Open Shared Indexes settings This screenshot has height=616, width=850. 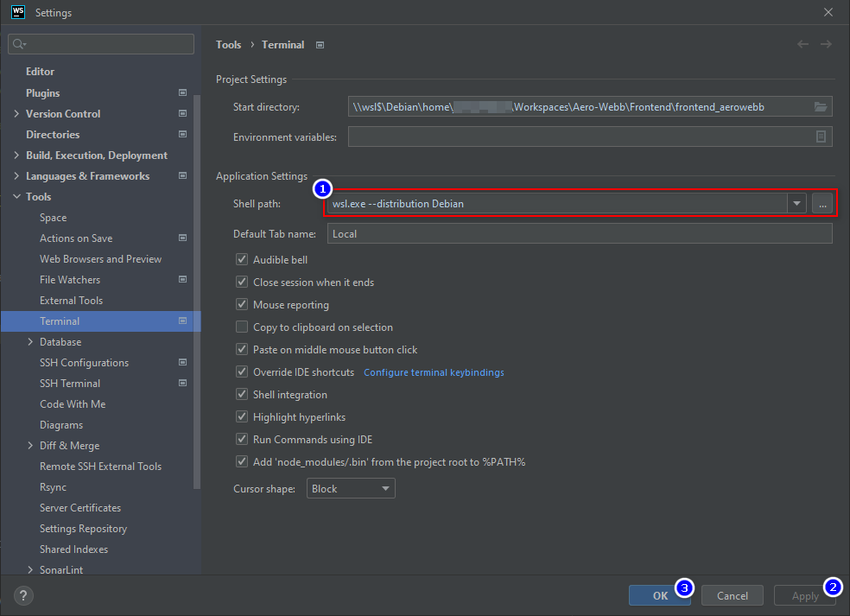[x=73, y=549]
